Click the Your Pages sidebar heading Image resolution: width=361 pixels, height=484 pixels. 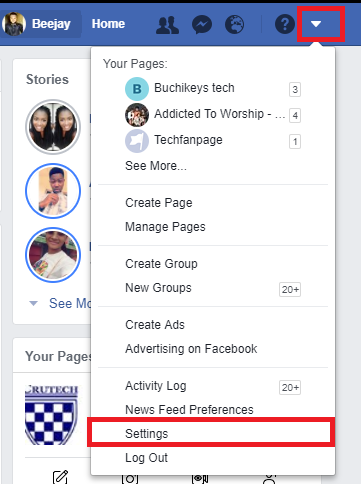pyautogui.click(x=58, y=356)
